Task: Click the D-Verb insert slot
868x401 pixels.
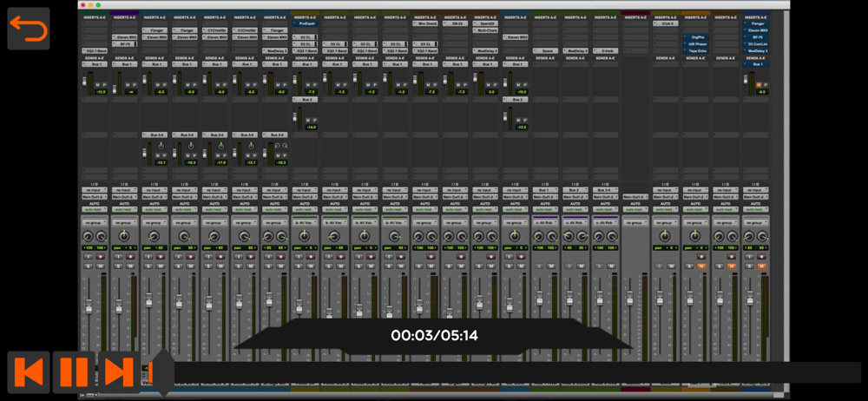Action: [604, 51]
